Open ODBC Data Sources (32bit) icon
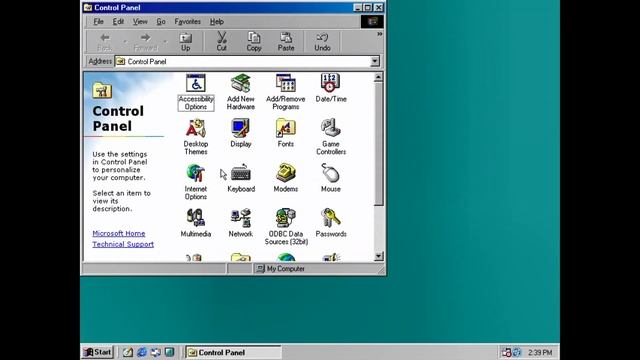This screenshot has width=640, height=360. click(286, 227)
